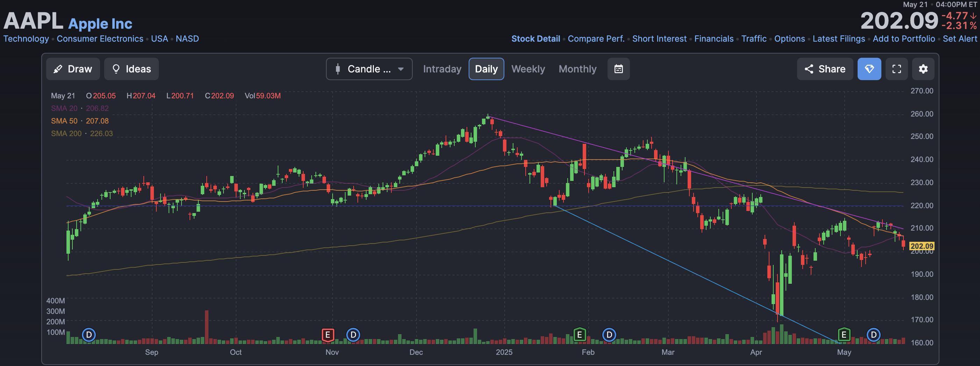
Task: Click the AAPL ticker heading
Action: [x=33, y=21]
